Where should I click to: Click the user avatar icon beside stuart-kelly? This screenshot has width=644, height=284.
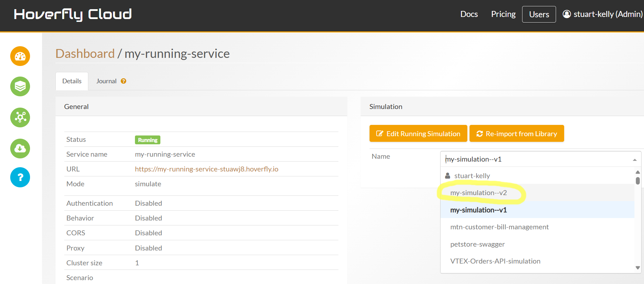click(567, 14)
